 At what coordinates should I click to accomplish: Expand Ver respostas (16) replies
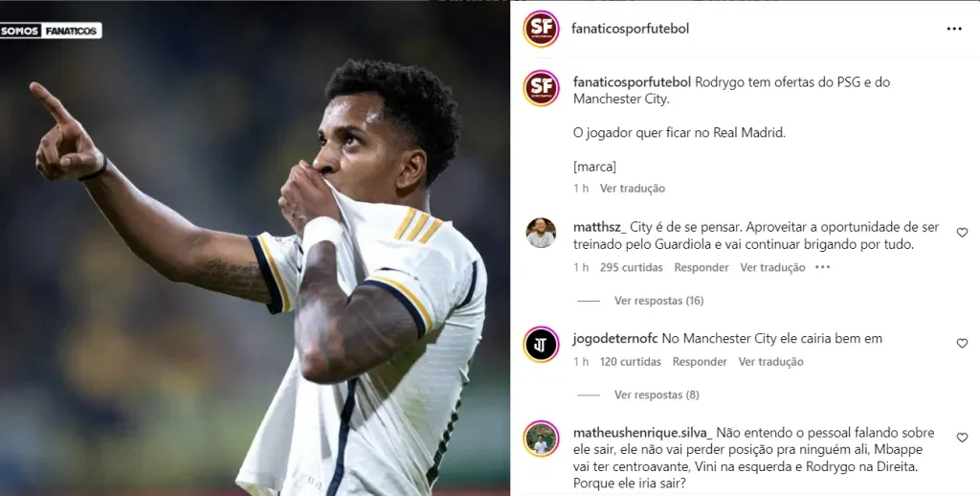click(658, 301)
